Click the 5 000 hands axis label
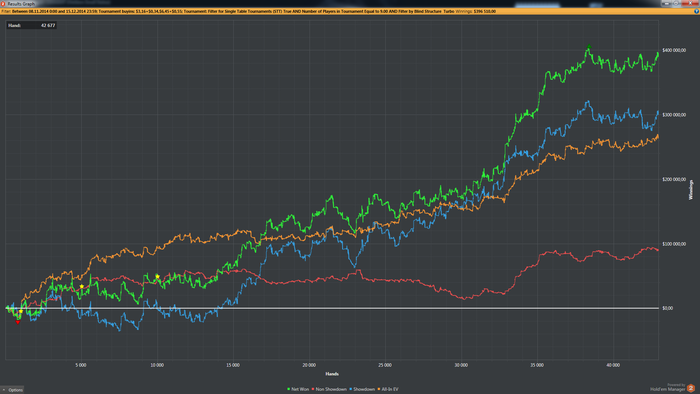 [x=81, y=365]
